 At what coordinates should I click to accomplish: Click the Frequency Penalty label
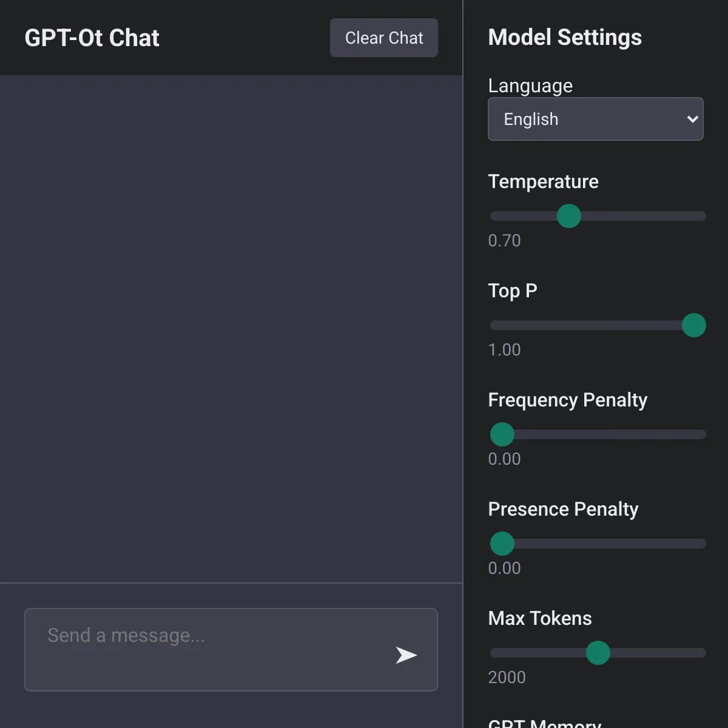pyautogui.click(x=567, y=400)
